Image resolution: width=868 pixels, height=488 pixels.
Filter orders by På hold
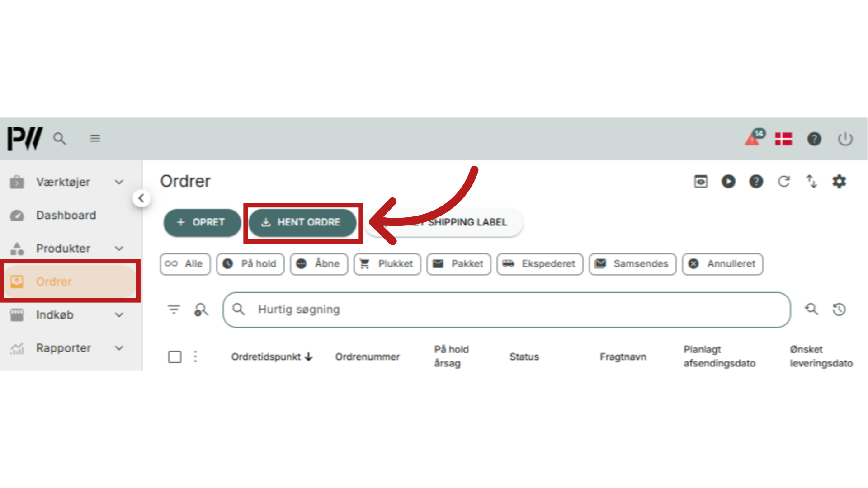pos(250,264)
